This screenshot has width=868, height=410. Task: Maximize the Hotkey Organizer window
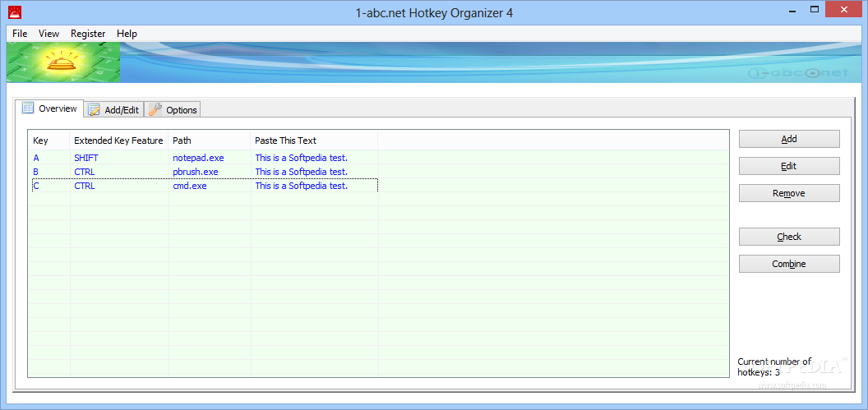tap(815, 9)
